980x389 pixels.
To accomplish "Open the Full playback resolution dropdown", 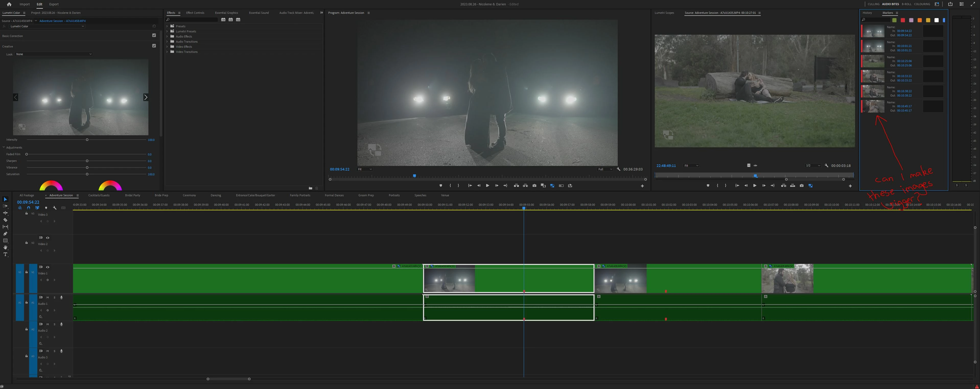I will (x=604, y=169).
